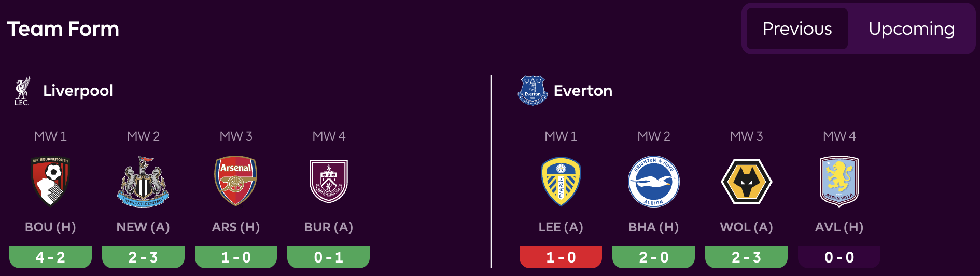Open the Everton team name link
This screenshot has width=980, height=276.
click(x=583, y=91)
